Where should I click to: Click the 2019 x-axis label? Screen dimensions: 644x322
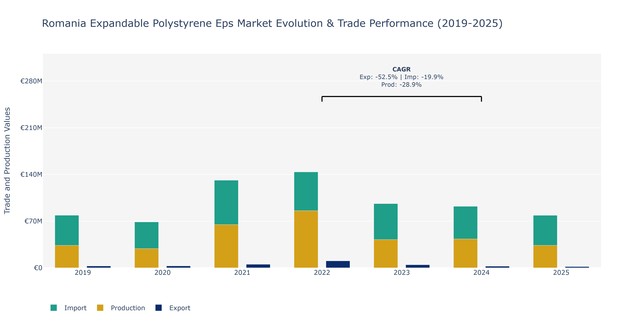pos(83,272)
